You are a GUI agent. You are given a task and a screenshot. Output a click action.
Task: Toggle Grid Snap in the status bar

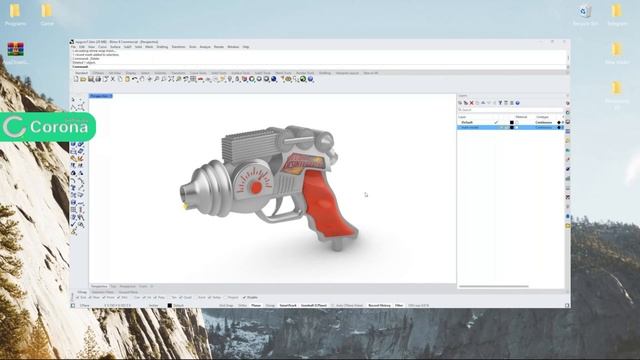tap(226, 305)
